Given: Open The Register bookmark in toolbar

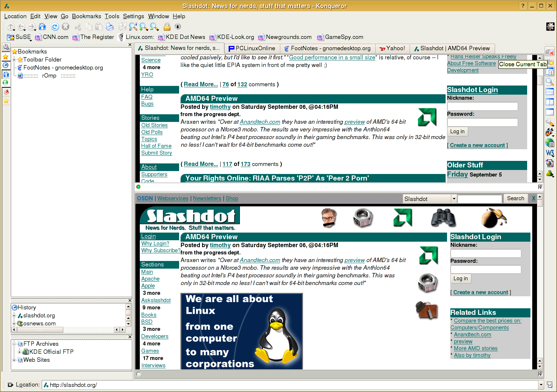Looking at the screenshot, I should coord(93,37).
